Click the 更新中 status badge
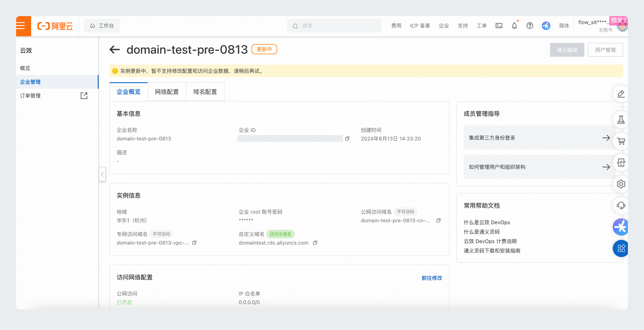This screenshot has width=644, height=330. (x=264, y=49)
